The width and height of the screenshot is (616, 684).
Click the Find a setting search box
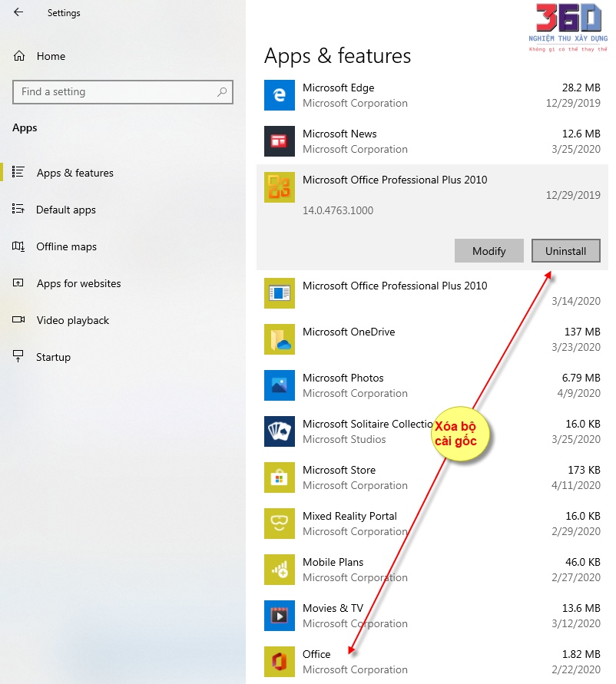123,91
